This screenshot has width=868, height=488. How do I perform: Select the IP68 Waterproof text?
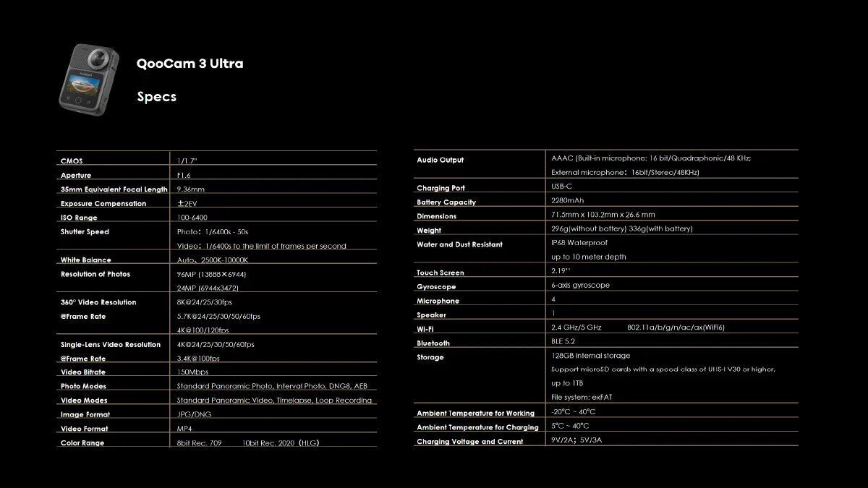(x=579, y=243)
